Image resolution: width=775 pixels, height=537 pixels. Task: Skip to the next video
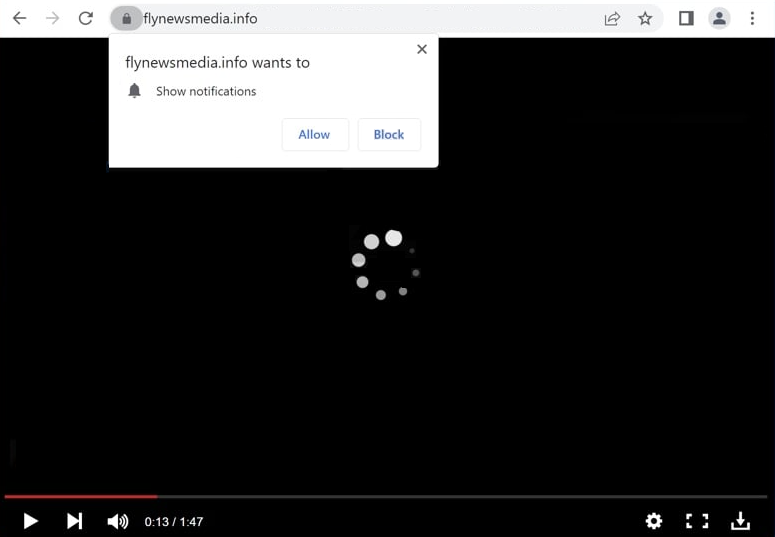tap(75, 521)
